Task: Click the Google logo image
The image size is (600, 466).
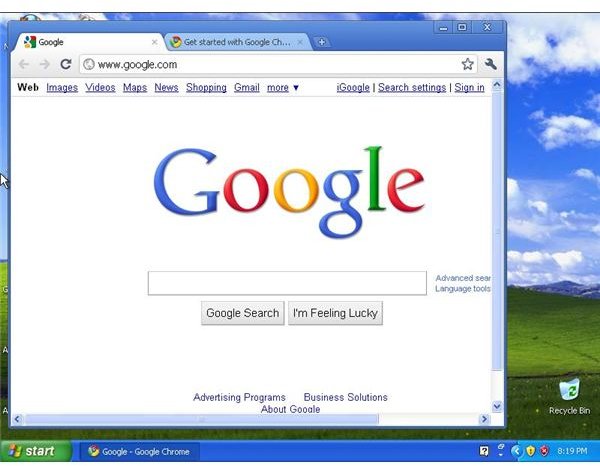Action: coord(289,192)
